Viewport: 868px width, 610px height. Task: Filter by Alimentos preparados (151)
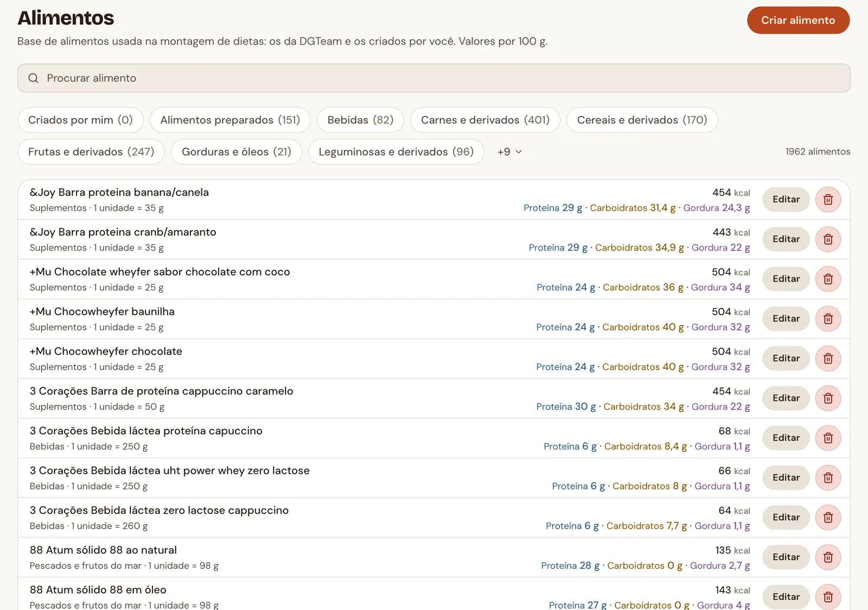pyautogui.click(x=230, y=120)
